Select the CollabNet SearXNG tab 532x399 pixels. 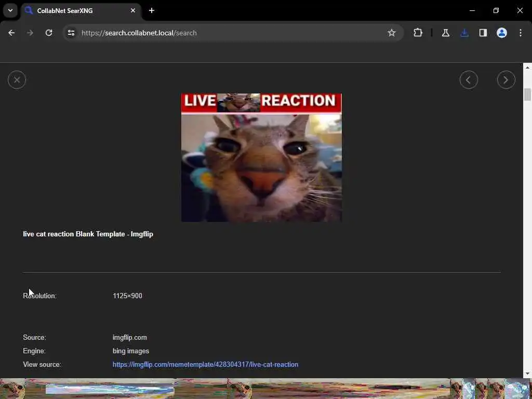coord(81,11)
